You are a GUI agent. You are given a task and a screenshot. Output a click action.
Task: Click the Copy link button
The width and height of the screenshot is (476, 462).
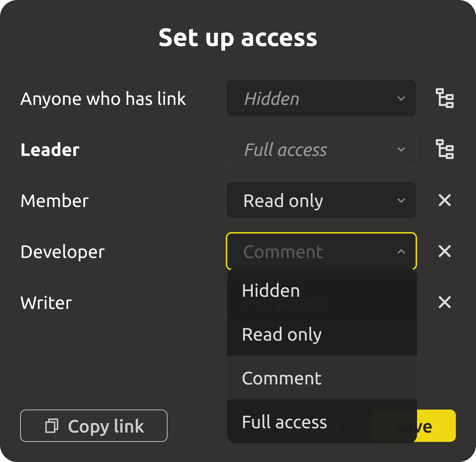click(94, 426)
